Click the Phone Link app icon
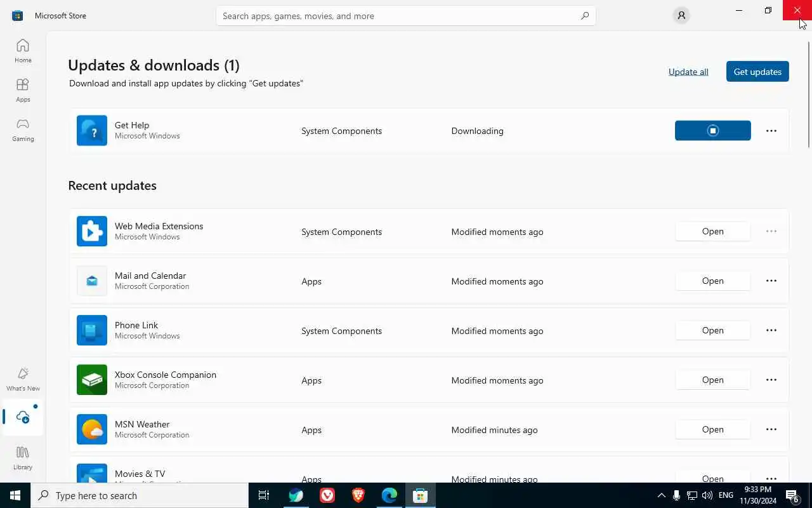 click(92, 330)
